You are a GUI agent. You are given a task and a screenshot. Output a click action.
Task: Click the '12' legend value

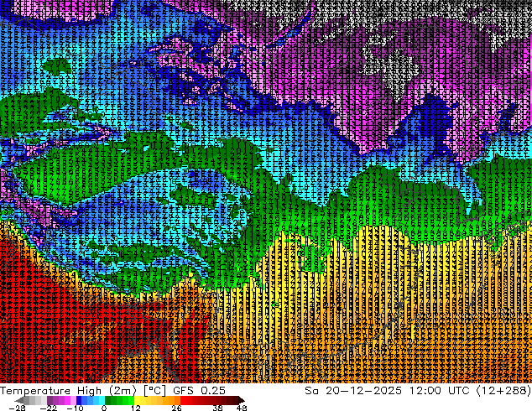(136, 408)
